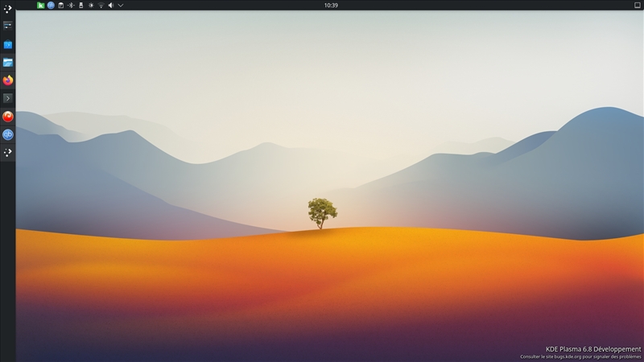Open the removable devices tray icon

coord(81,6)
